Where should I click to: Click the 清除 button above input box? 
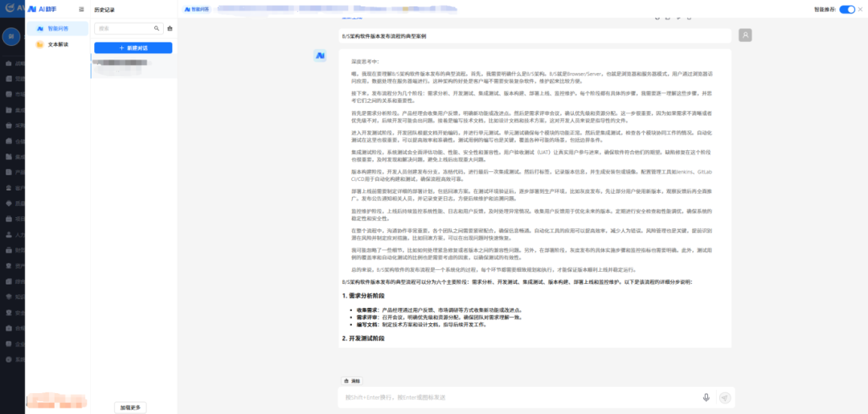click(x=351, y=381)
